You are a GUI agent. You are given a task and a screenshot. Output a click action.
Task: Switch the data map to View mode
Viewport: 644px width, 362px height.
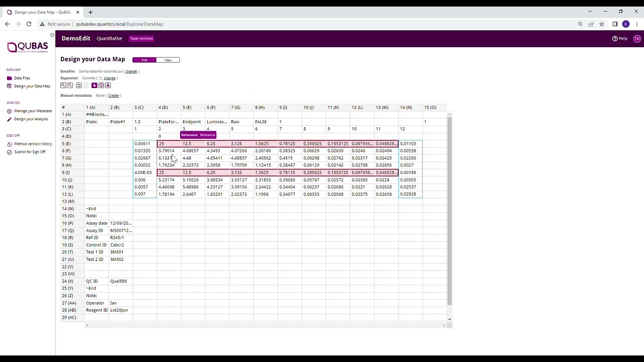click(x=168, y=60)
